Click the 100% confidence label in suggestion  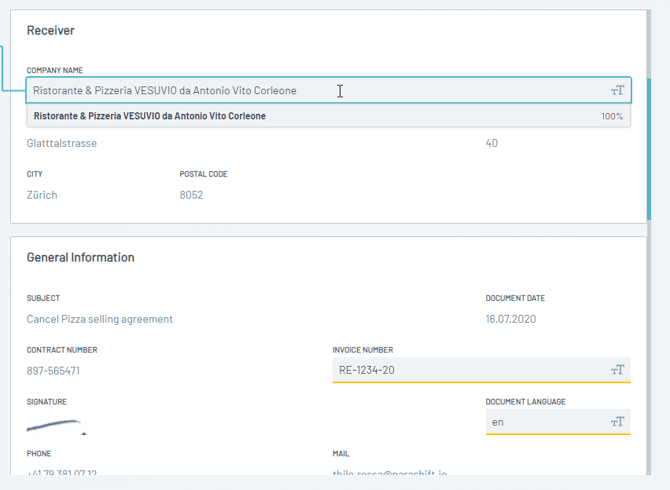612,117
